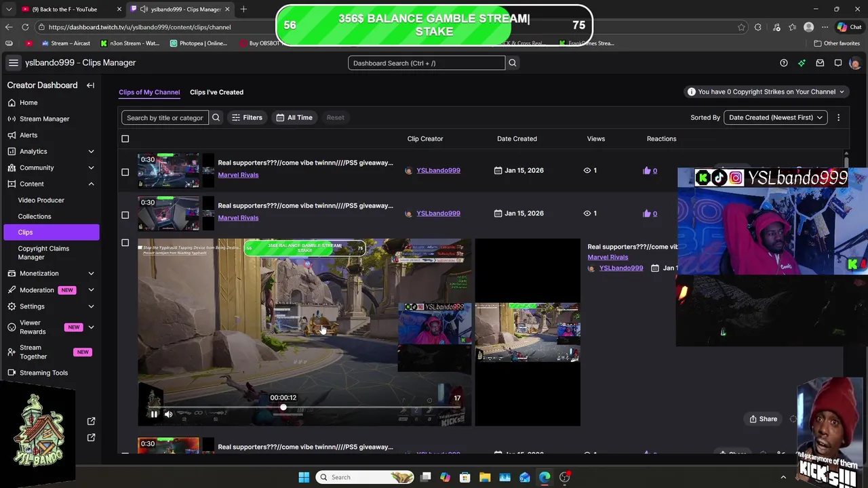The width and height of the screenshot is (868, 488).
Task: Click the Reactions column header
Action: click(x=661, y=139)
